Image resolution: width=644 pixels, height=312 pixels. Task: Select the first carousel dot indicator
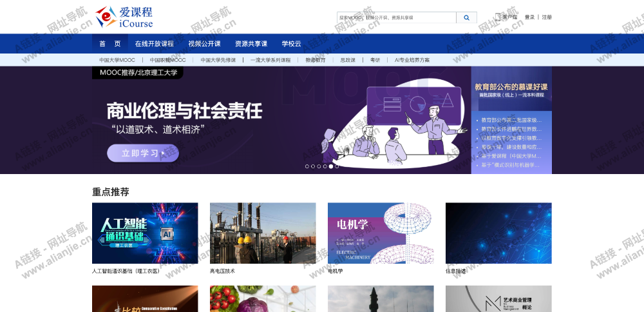[x=307, y=166]
